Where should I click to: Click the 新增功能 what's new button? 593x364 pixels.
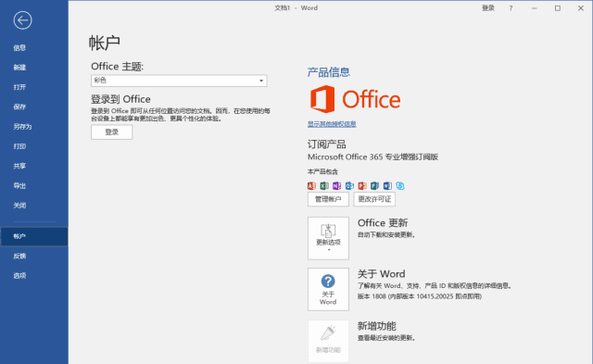point(328,341)
